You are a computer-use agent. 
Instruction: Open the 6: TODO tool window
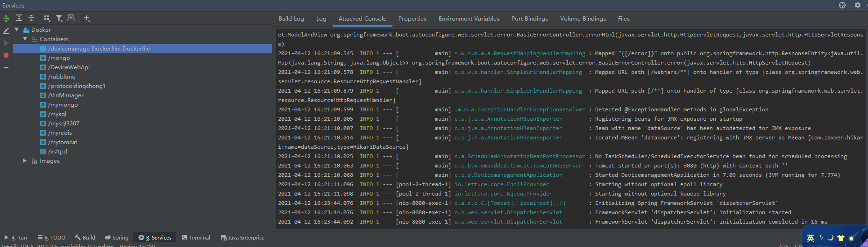pyautogui.click(x=51, y=238)
